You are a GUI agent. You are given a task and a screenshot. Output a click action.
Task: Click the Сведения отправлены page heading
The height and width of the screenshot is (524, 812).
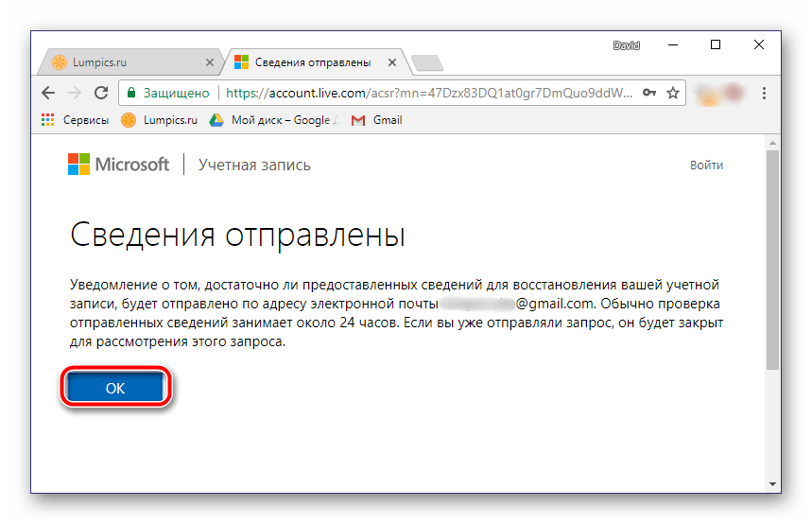point(237,235)
